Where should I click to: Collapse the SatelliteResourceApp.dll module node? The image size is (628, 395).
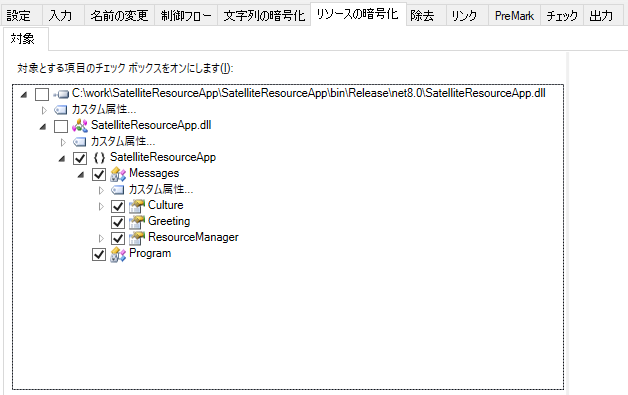tap(43, 127)
